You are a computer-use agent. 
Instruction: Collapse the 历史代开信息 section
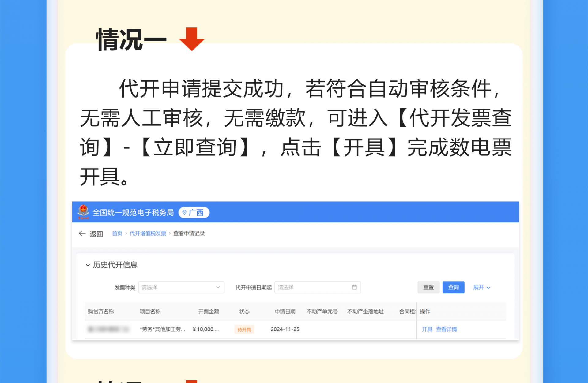point(88,265)
